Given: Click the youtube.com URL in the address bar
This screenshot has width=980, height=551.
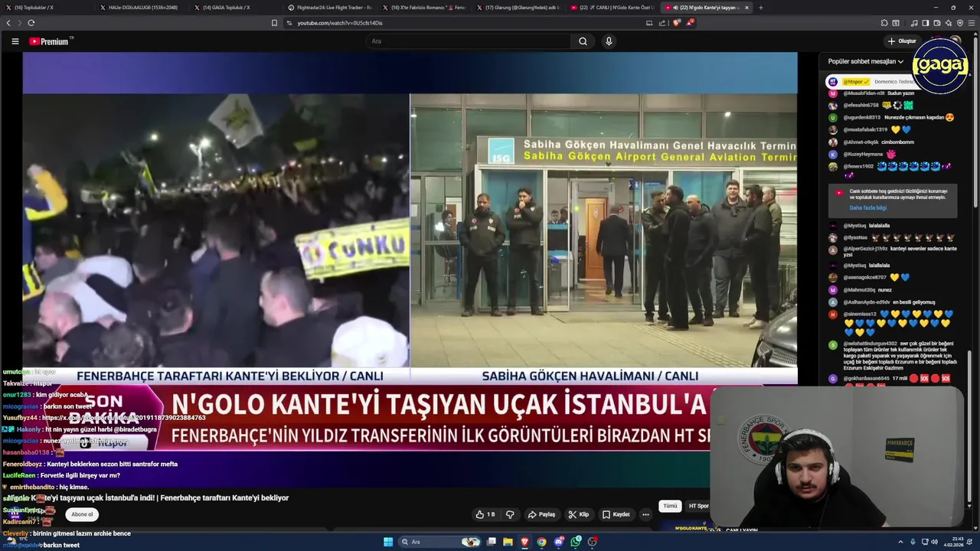Looking at the screenshot, I should tap(340, 23).
